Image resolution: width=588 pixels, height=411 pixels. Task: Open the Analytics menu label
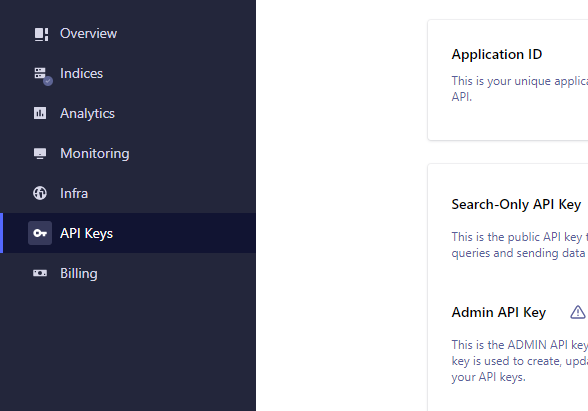point(87,114)
